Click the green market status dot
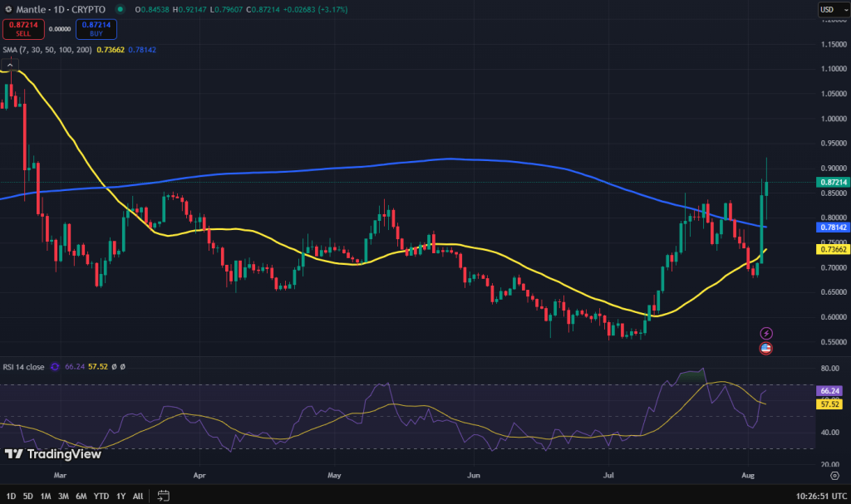 (x=121, y=9)
